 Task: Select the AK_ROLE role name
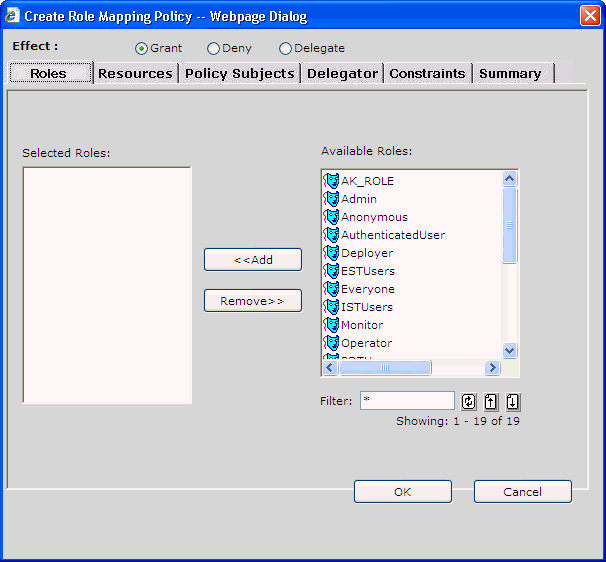(x=367, y=181)
